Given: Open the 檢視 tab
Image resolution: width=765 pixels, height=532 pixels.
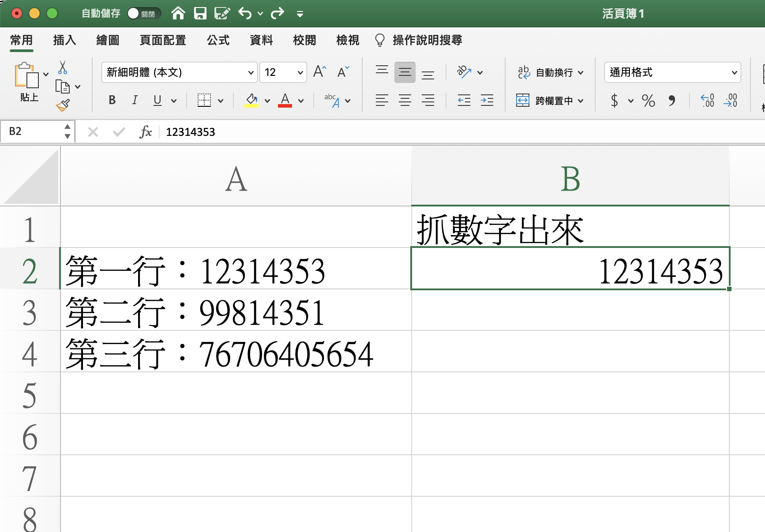Looking at the screenshot, I should [348, 40].
